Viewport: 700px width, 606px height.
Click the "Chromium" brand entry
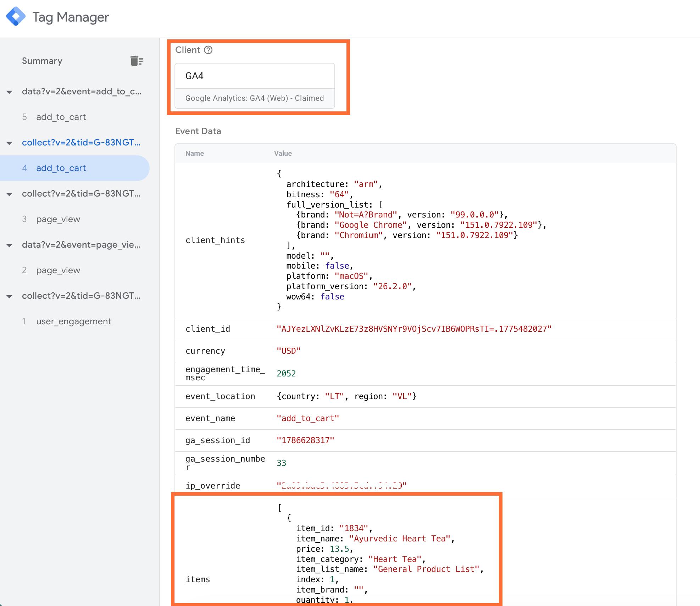(407, 235)
